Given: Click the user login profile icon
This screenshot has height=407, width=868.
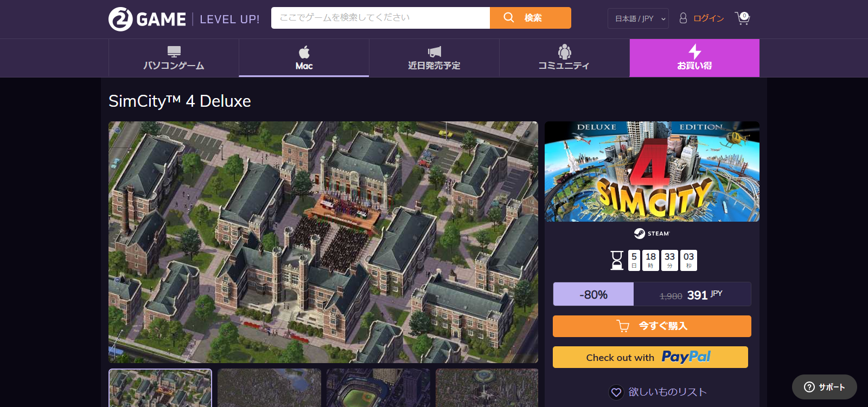Looking at the screenshot, I should [x=683, y=18].
